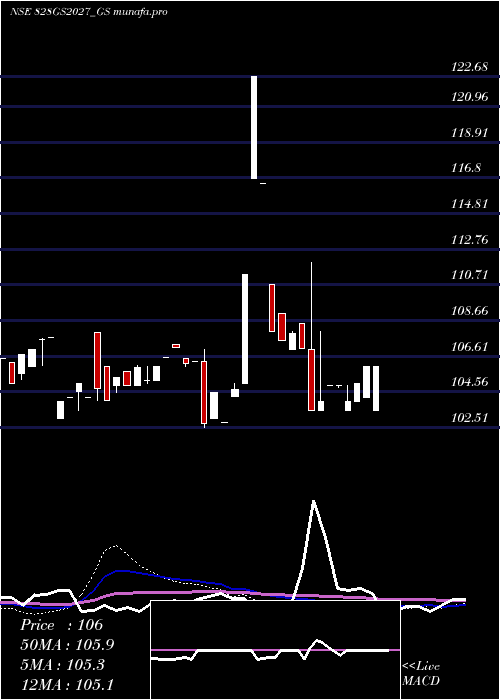Click the 122.68 price level label

tap(469, 67)
